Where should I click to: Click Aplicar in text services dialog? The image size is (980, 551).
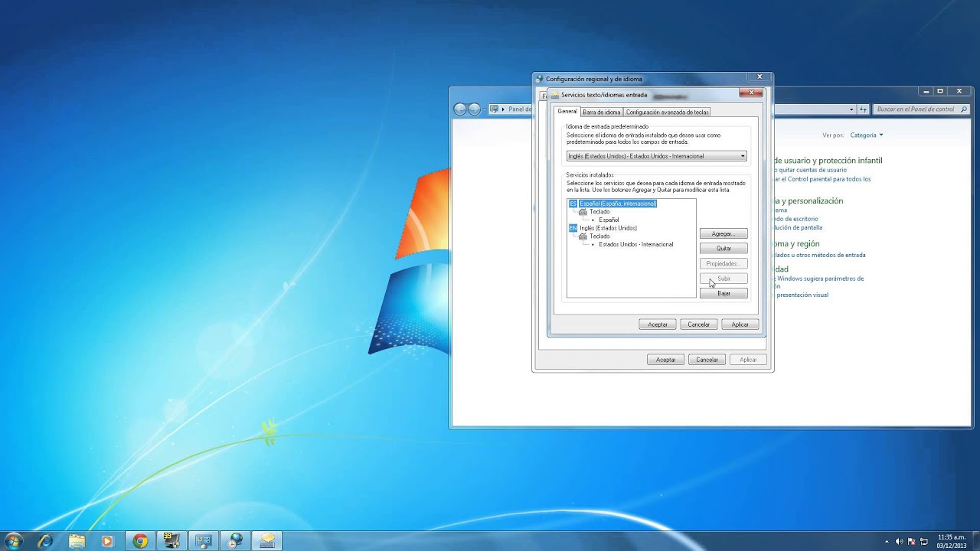pos(740,324)
